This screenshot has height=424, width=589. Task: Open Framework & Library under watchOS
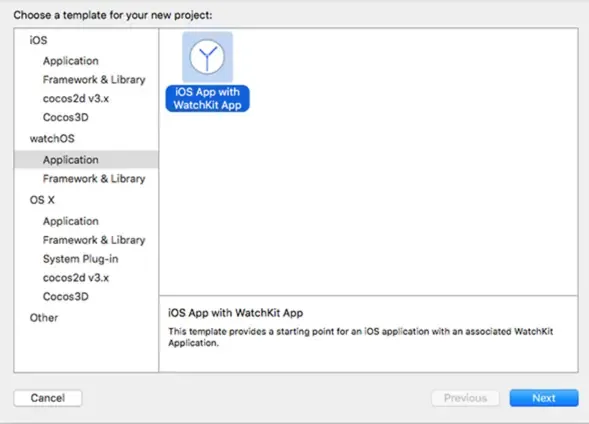tap(94, 178)
